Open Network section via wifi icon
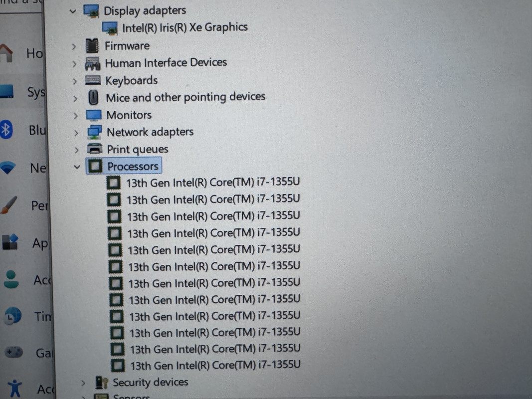This screenshot has height=399, width=532. pos(7,168)
